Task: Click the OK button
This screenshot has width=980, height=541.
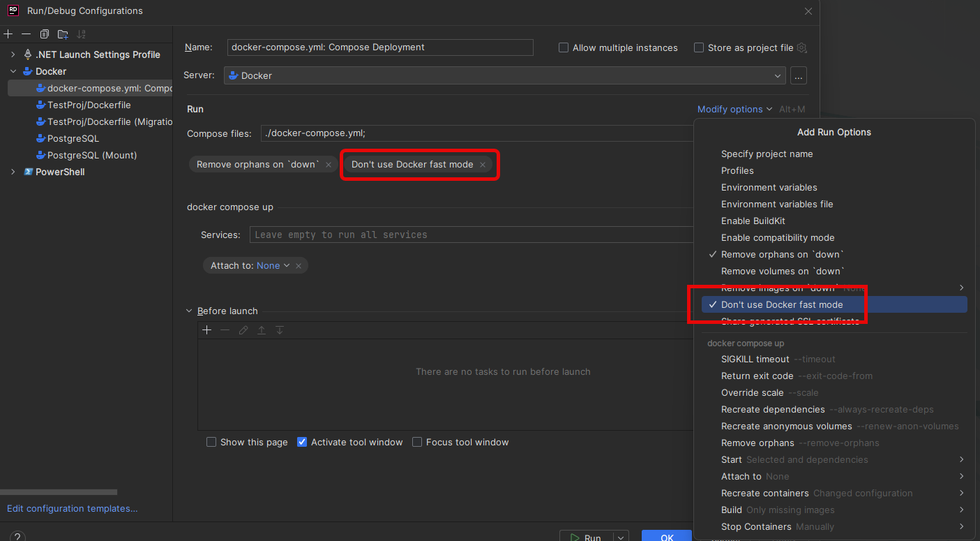Action: (x=667, y=536)
